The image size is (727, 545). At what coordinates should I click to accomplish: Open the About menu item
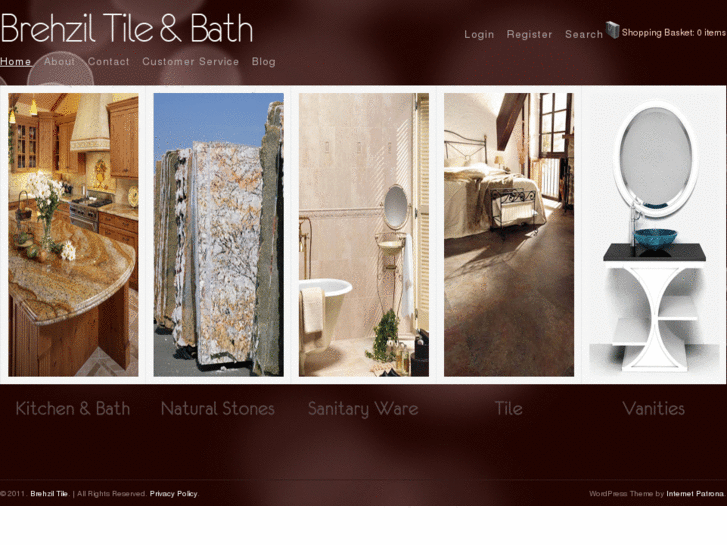[59, 62]
